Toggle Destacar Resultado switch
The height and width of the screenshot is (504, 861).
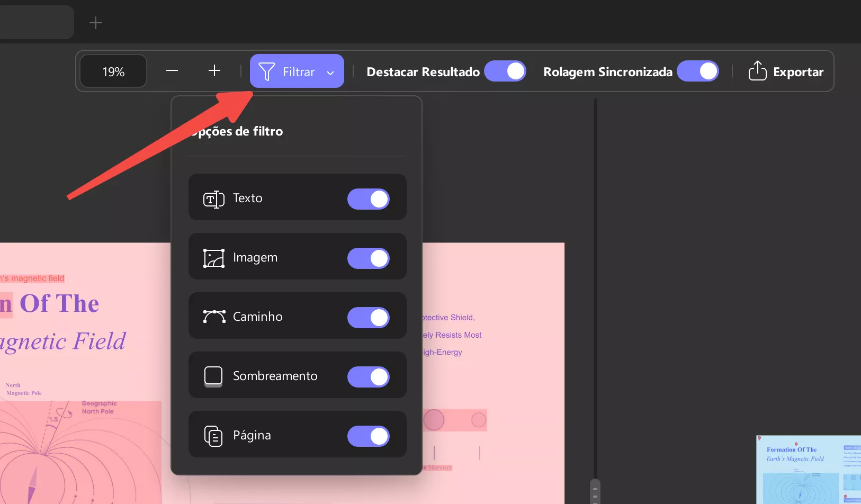coord(505,71)
